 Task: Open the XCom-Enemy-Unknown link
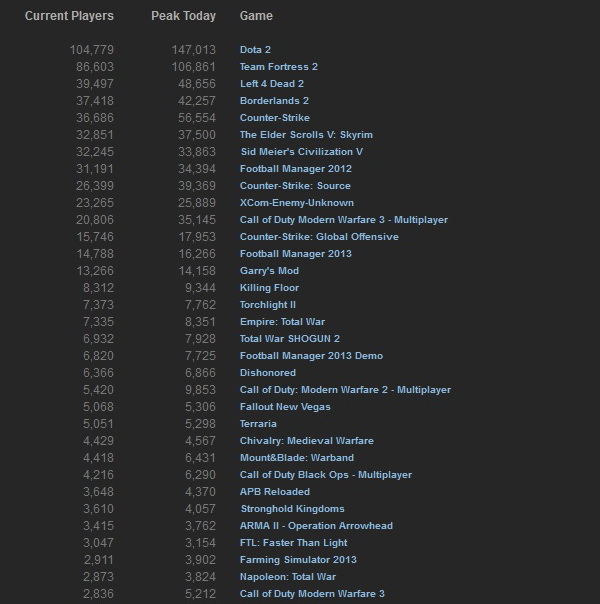(297, 203)
